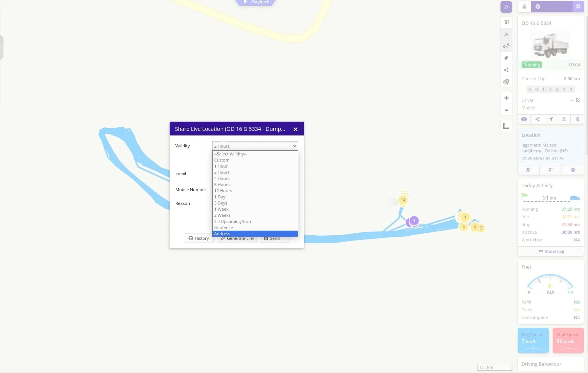Toggle the eye visibility icon for vehicle
This screenshot has height=373, width=588.
tap(524, 119)
